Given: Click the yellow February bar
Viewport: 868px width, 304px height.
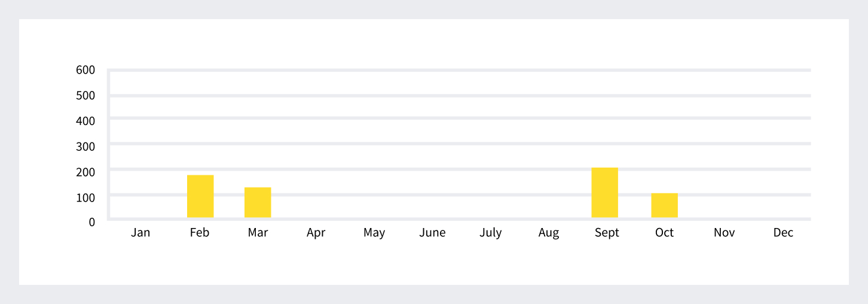Looking at the screenshot, I should tap(200, 196).
